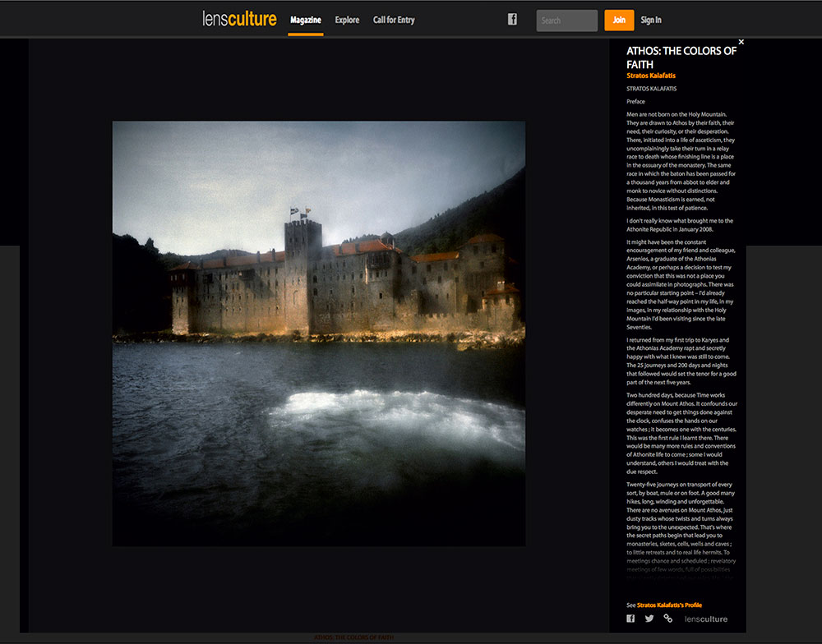Viewport: 822px width, 644px height.
Task: Open the orange Stratos Kalafatis author link
Action: click(x=651, y=76)
